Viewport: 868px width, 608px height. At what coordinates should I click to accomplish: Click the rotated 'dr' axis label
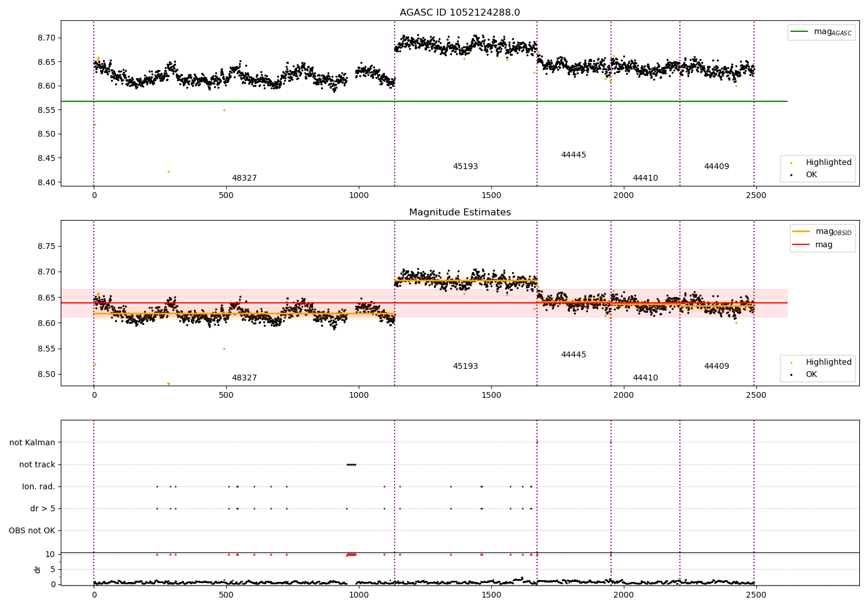tap(38, 569)
